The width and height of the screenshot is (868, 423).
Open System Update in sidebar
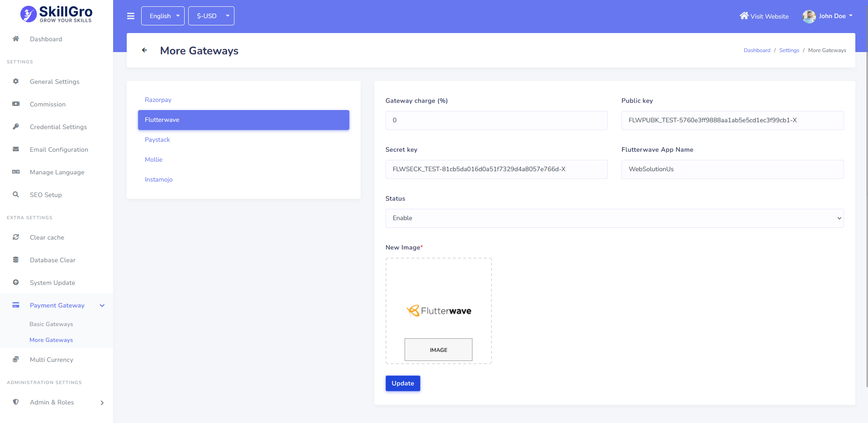(52, 283)
